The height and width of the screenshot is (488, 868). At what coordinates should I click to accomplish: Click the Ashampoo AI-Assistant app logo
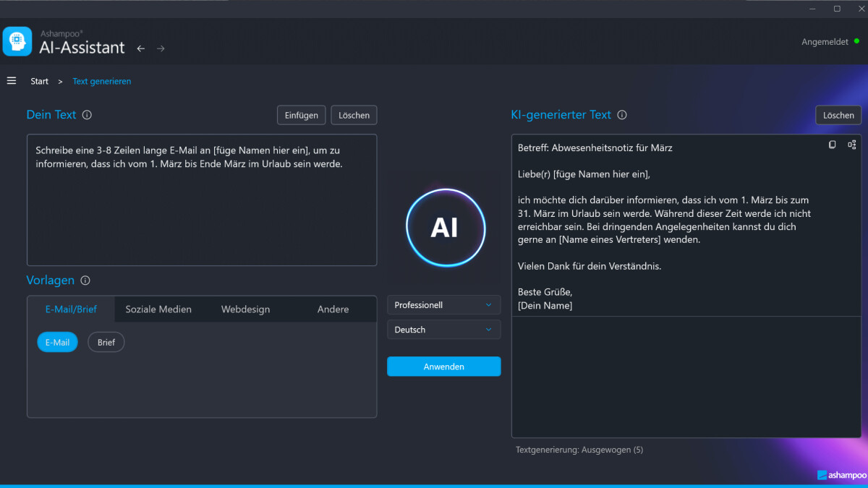pyautogui.click(x=17, y=41)
